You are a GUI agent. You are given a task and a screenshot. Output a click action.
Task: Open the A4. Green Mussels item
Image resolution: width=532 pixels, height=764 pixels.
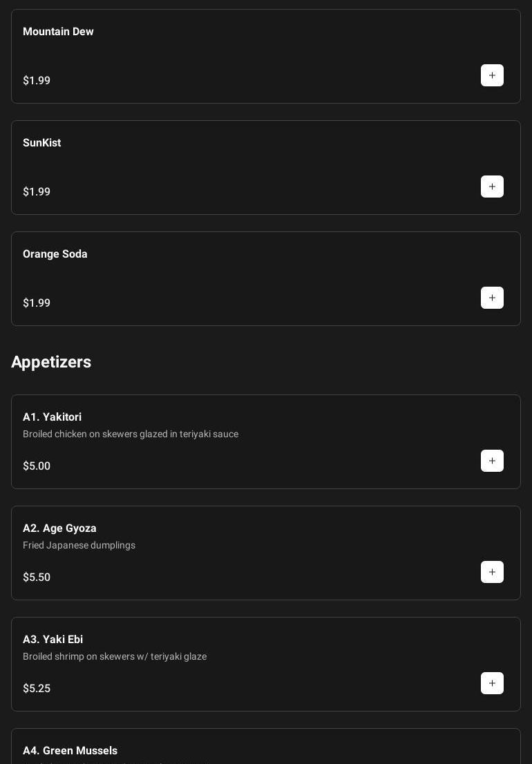(x=70, y=751)
